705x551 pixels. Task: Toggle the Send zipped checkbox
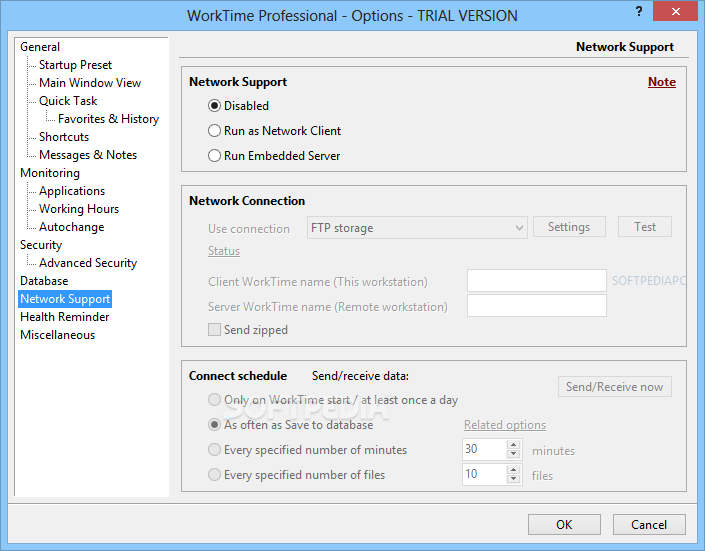click(x=214, y=330)
